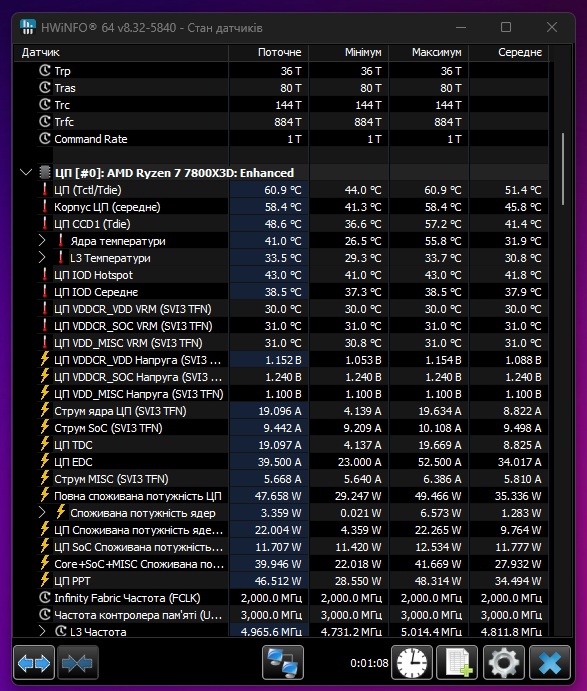Click lightning icon of Повна споживана потужність ЦП
Viewport: 587px width, 691px height.
click(45, 495)
